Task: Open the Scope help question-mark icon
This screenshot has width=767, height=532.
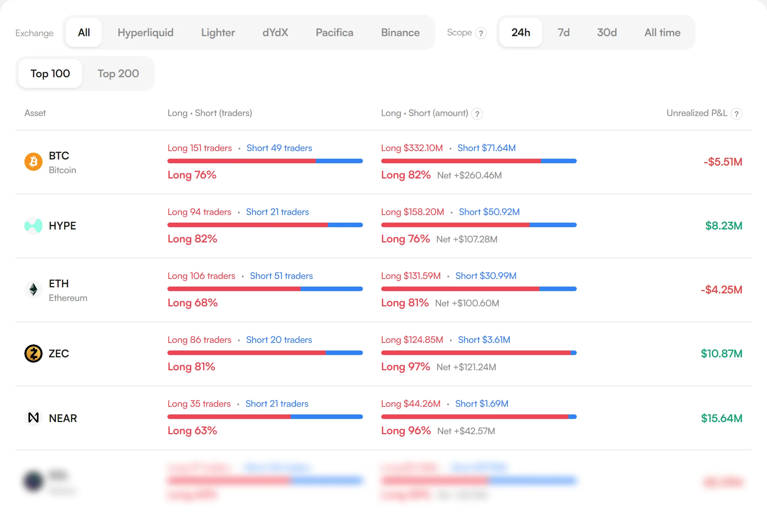Action: coord(481,33)
